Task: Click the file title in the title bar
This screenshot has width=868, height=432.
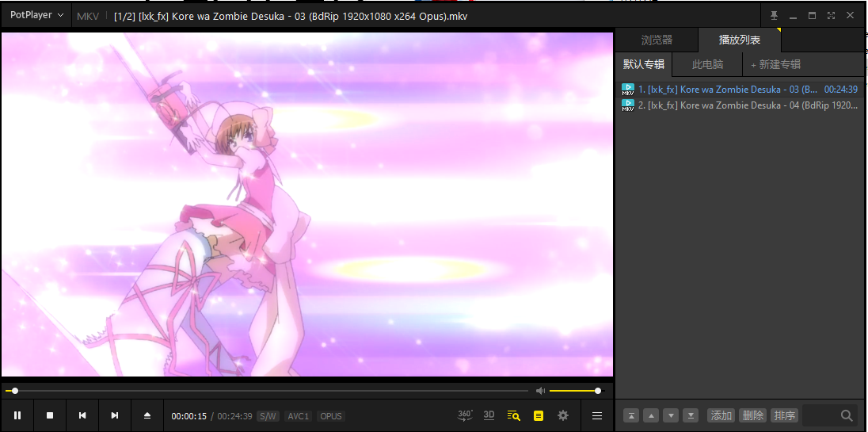Action: [291, 16]
